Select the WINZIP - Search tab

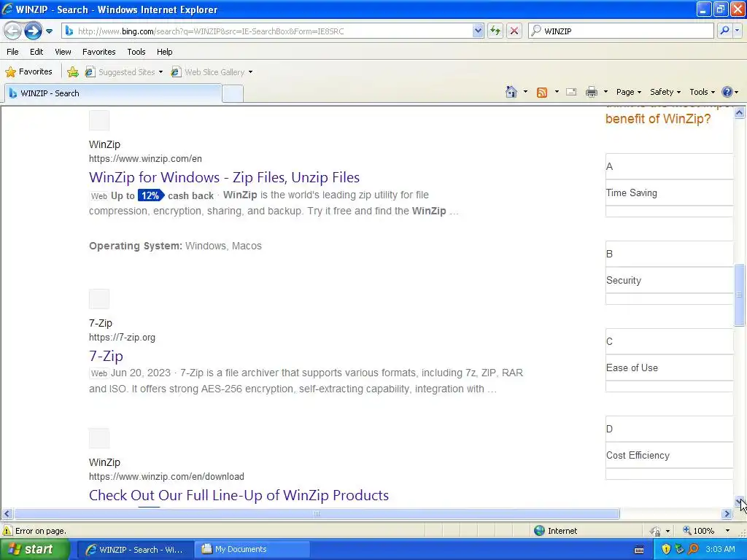[x=113, y=93]
